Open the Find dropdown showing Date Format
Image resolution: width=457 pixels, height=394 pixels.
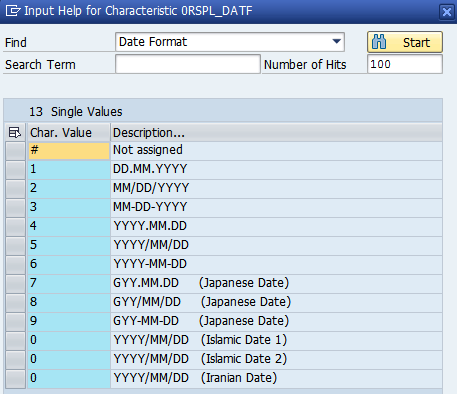(230, 42)
